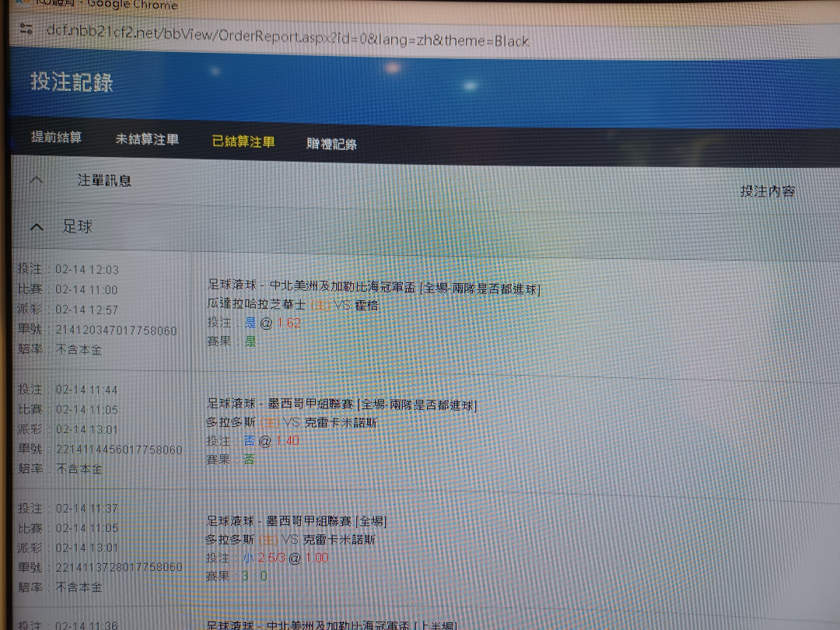
Task: Click the 足球 category label
Action: 78,226
